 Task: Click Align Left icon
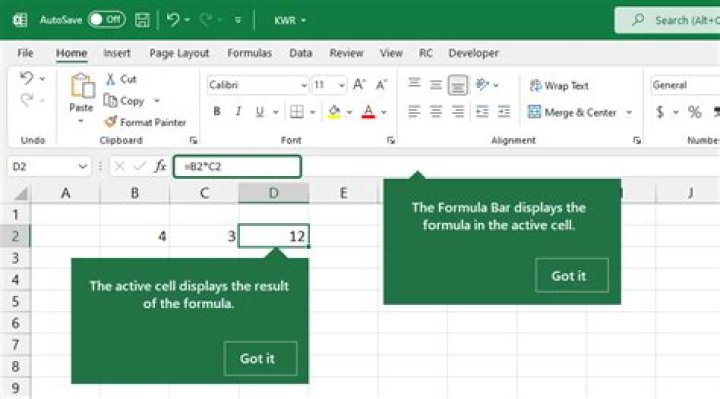414,112
